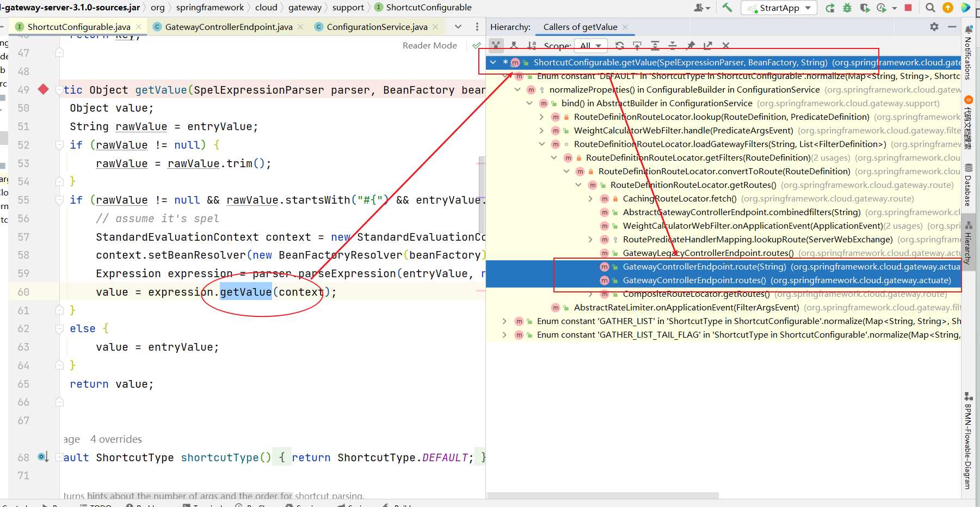The height and width of the screenshot is (507, 980).
Task: Toggle code fold at line 52
Action: (60, 145)
